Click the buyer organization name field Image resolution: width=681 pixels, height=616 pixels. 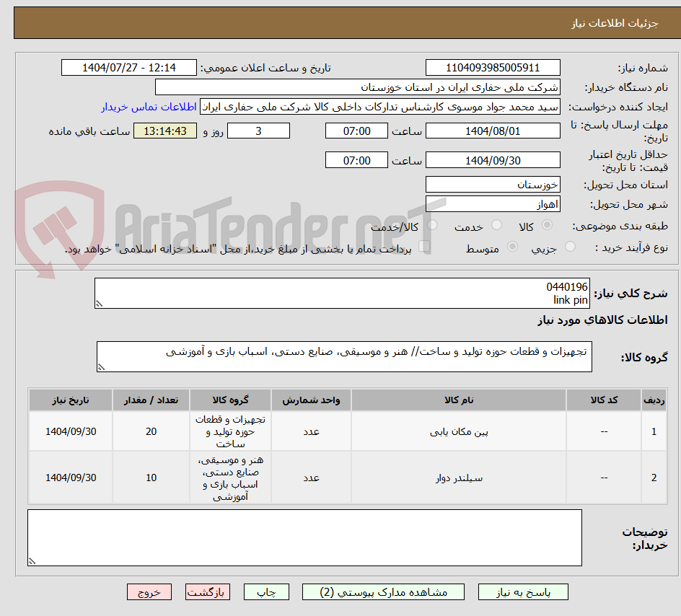coord(357,87)
